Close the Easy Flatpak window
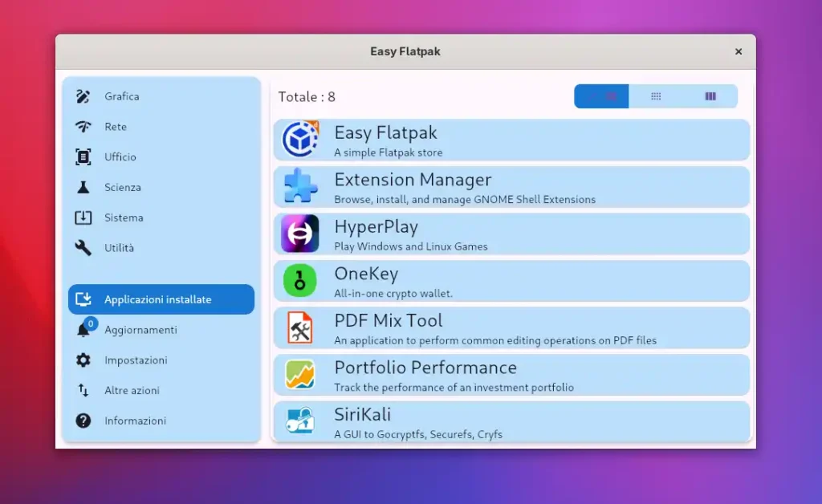 pyautogui.click(x=739, y=51)
